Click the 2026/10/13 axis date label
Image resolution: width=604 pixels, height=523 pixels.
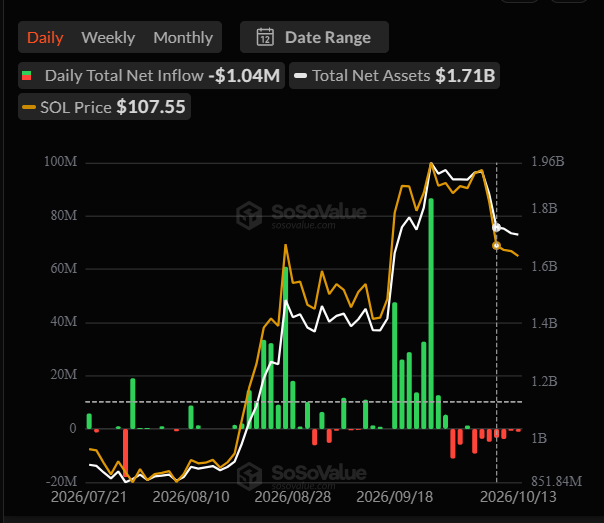point(518,497)
